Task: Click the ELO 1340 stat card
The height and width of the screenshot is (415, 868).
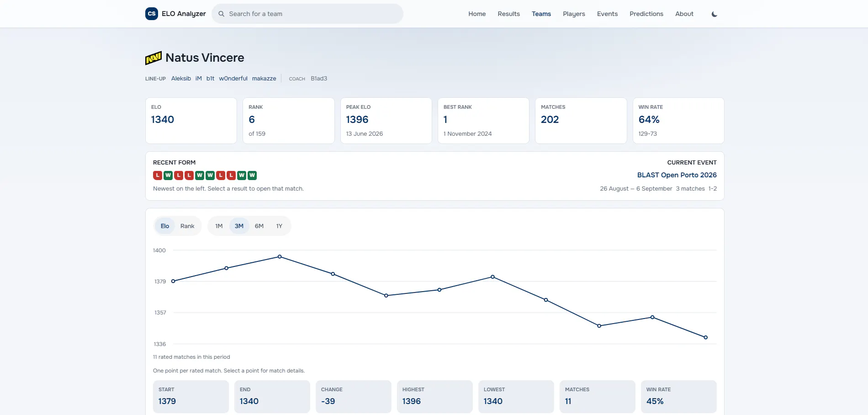Action: 191,121
